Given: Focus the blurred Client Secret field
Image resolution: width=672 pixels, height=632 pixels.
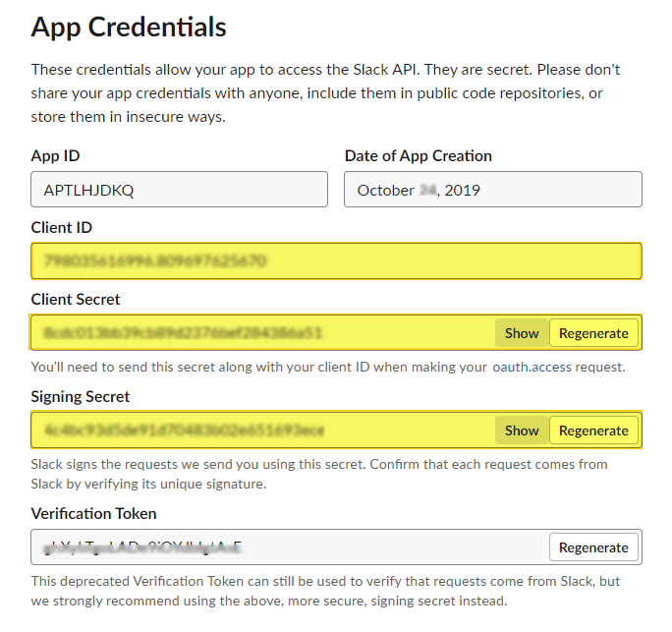Looking at the screenshot, I should click(260, 333).
